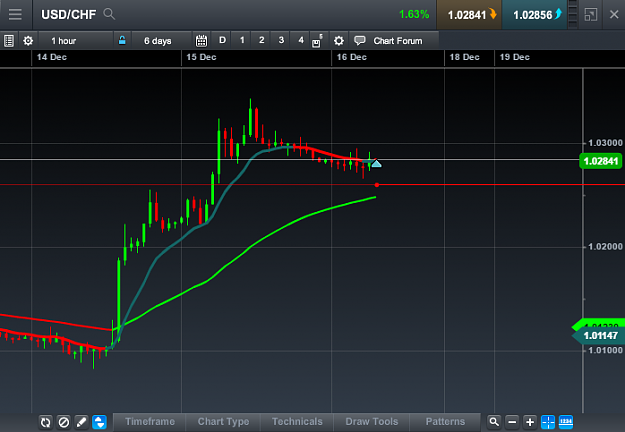The height and width of the screenshot is (432, 625).
Task: Open the 6 days range dropdown
Action: (x=162, y=41)
